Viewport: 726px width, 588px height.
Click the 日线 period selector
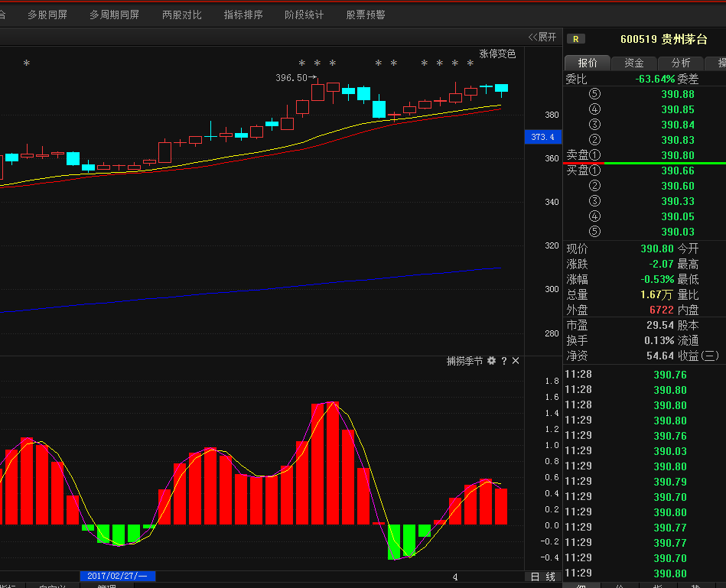542,577
